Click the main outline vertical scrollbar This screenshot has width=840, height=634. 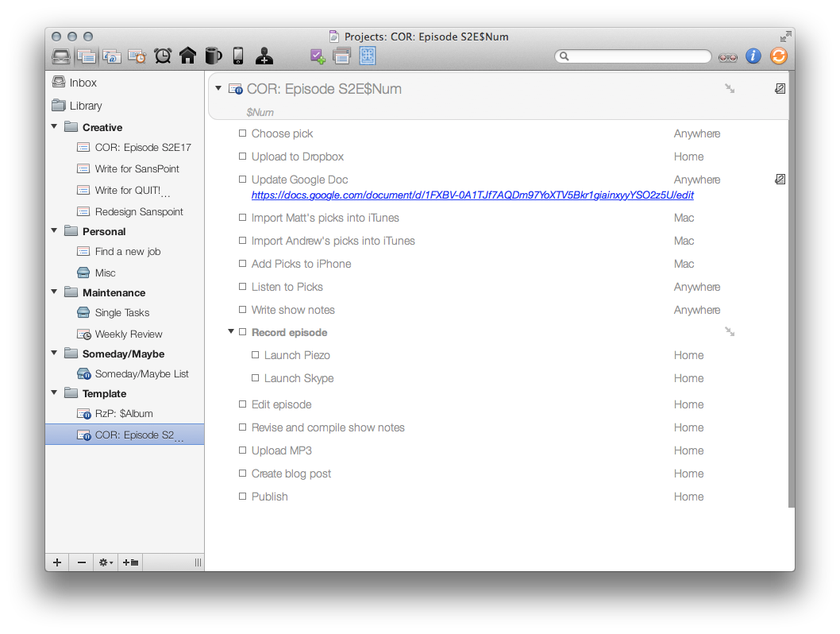click(x=792, y=289)
